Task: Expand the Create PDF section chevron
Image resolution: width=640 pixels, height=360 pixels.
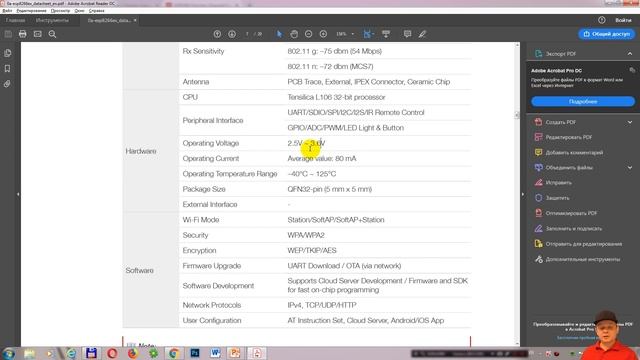Action: pos(630,122)
